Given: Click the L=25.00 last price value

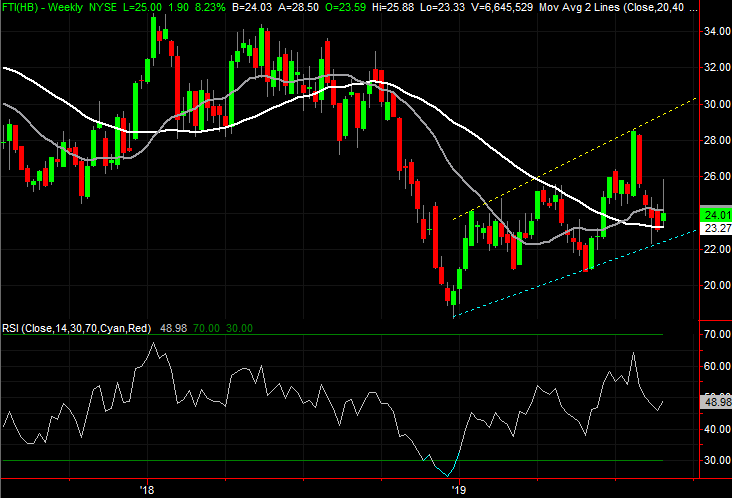Looking at the screenshot, I should [142, 7].
